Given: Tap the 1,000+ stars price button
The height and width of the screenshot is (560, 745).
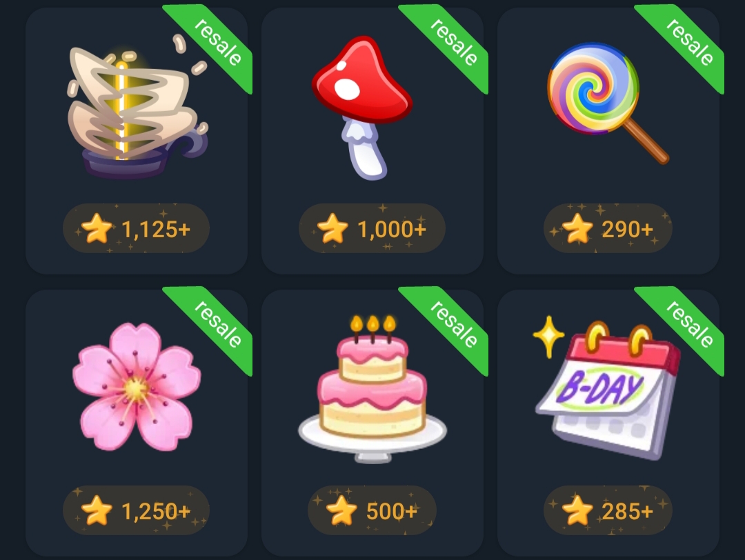Looking at the screenshot, I should 372,228.
